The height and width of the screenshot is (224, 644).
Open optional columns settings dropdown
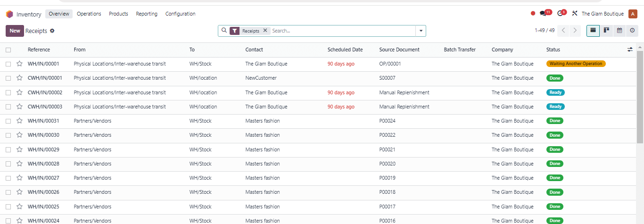[x=630, y=50]
